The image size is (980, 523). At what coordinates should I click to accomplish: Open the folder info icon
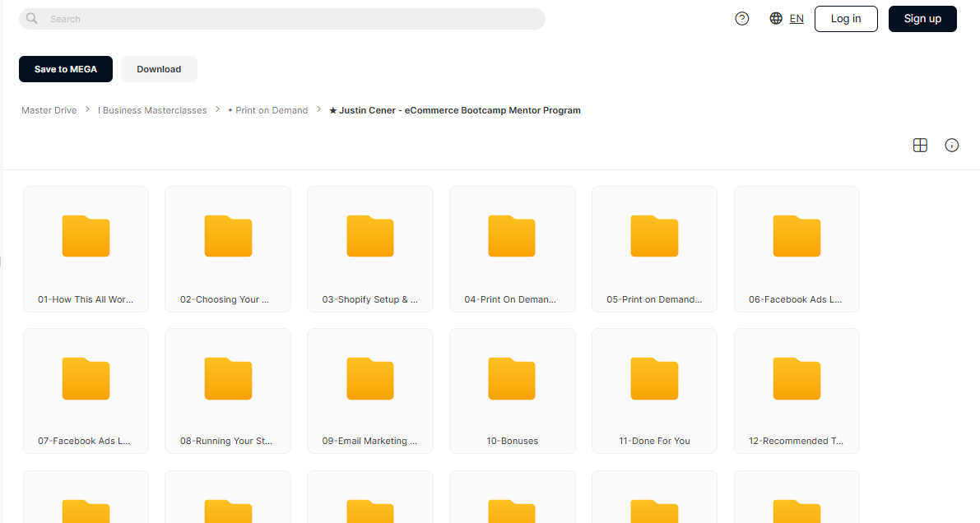coord(952,145)
